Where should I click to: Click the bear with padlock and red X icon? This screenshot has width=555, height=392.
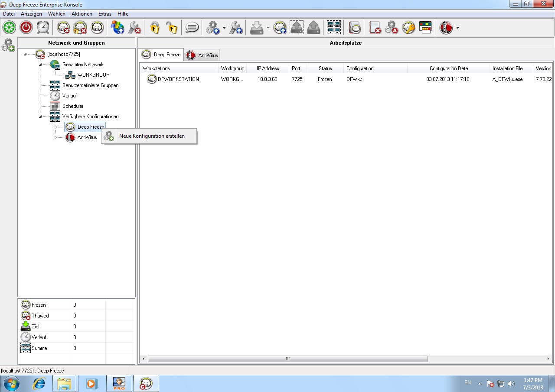click(80, 28)
